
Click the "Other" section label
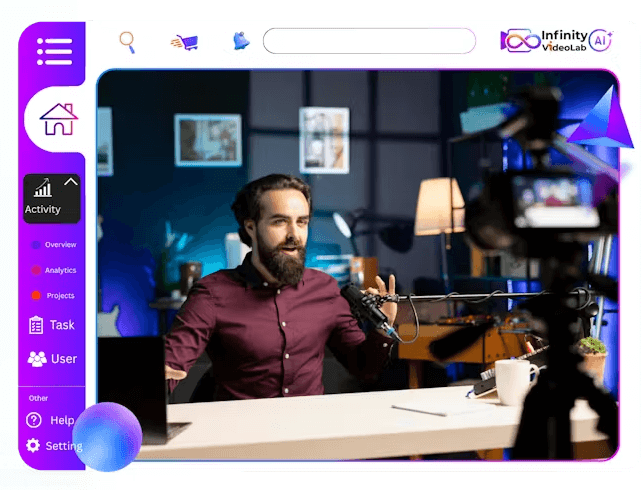(38, 398)
